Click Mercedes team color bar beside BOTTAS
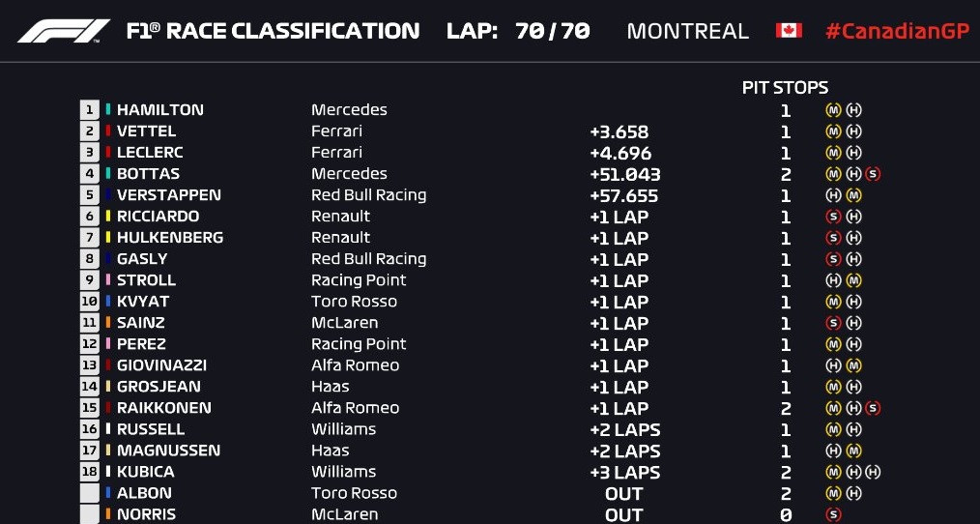Image resolution: width=980 pixels, height=524 pixels. [109, 174]
